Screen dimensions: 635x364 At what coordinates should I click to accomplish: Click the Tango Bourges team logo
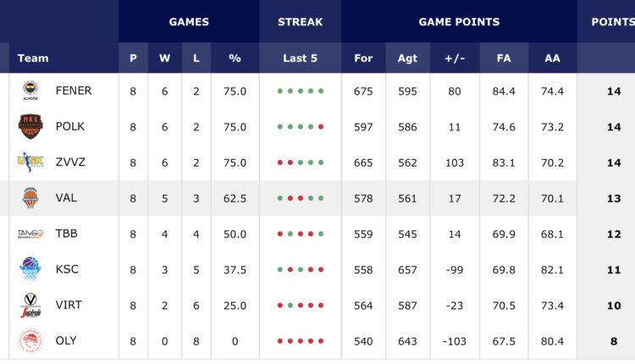click(30, 234)
